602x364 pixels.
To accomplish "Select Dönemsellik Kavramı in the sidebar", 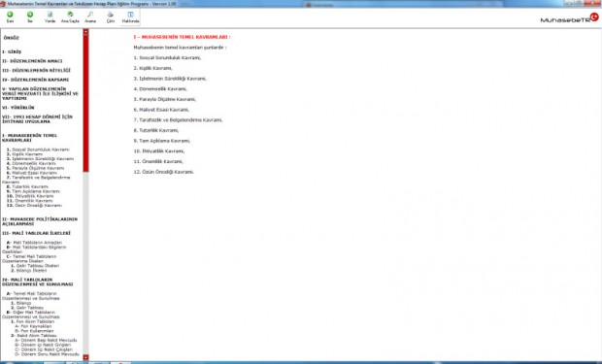I will 31,163.
